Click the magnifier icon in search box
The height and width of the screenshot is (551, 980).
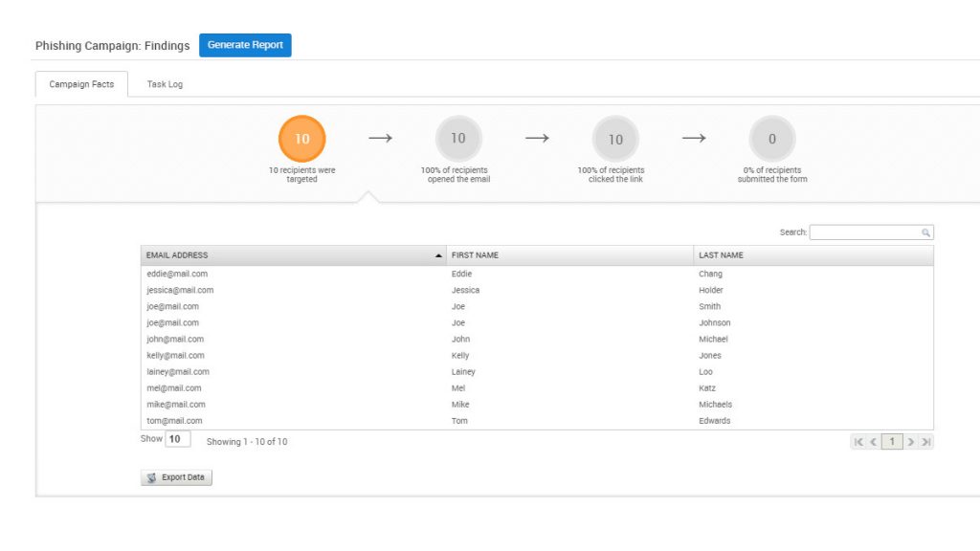pos(925,232)
